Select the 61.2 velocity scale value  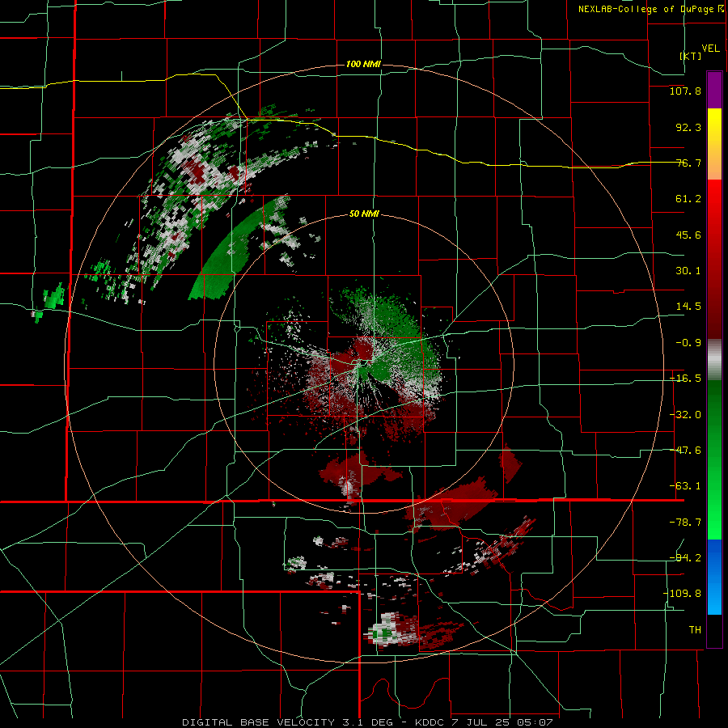pos(688,199)
